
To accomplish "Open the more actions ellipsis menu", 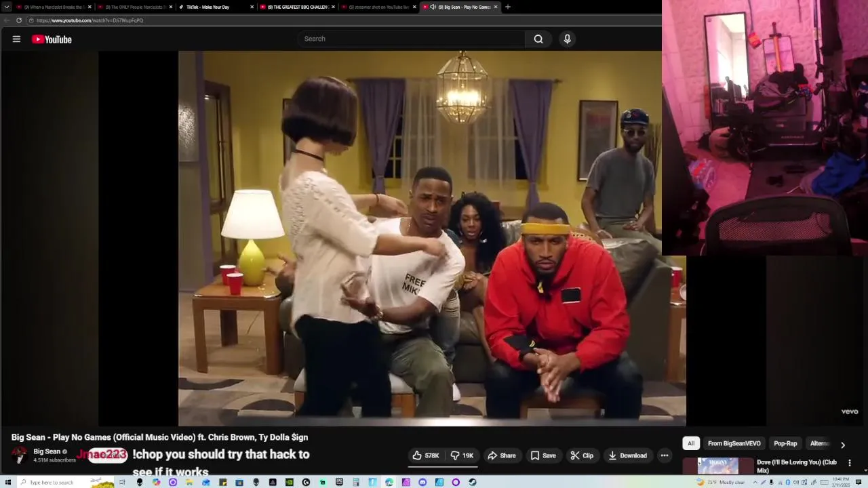I will 665,455.
